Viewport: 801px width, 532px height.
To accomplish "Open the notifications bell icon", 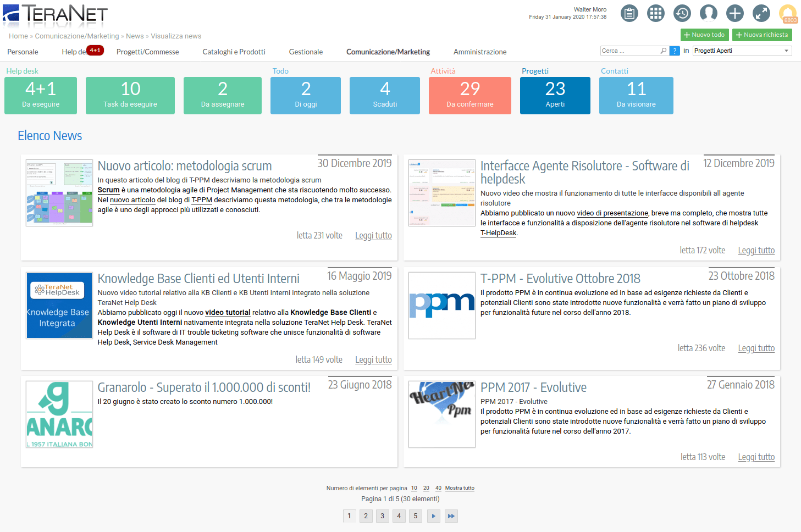I will pos(788,13).
